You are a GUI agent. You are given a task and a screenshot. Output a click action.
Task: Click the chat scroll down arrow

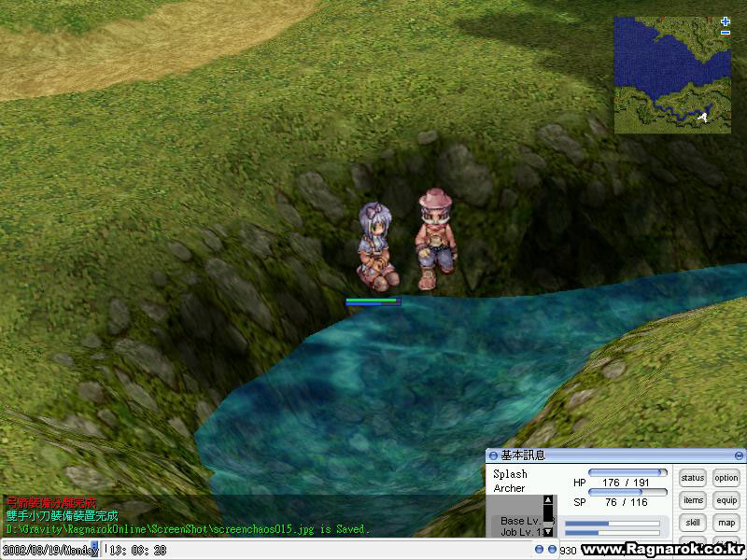tap(548, 531)
